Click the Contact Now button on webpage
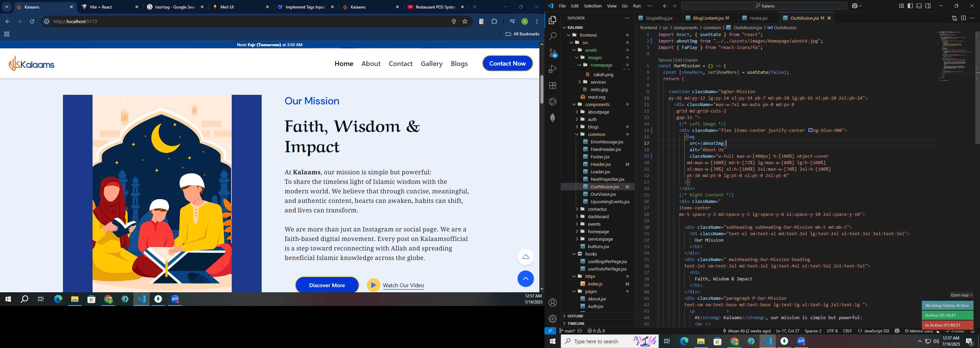The image size is (980, 348). click(507, 64)
